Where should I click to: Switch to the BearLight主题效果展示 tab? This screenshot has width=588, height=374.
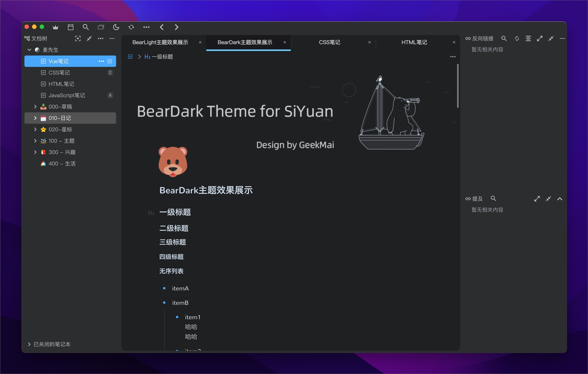pos(160,42)
